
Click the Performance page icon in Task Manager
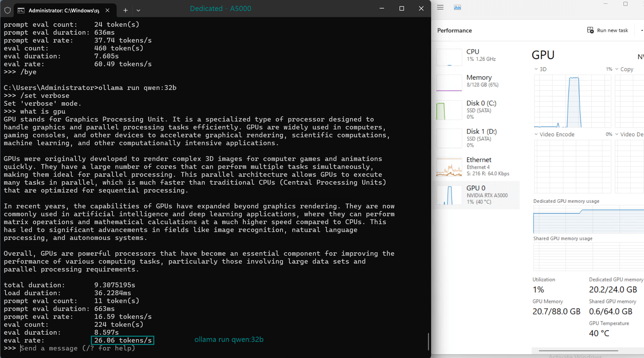pyautogui.click(x=457, y=7)
